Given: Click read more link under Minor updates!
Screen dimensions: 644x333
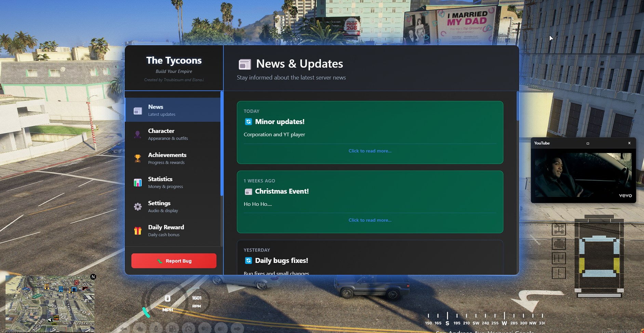Looking at the screenshot, I should click(x=370, y=151).
